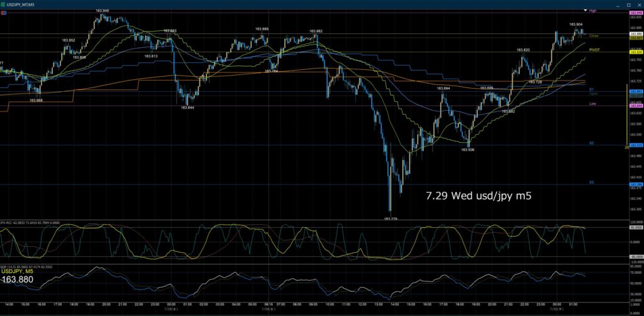Click the 163.632 swing low label
This screenshot has width=644, height=316.
(x=508, y=111)
